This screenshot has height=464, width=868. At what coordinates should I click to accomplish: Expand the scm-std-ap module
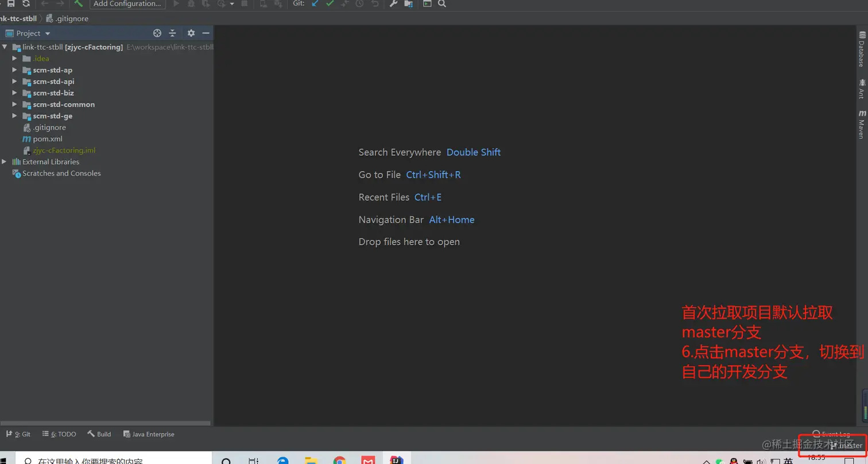(x=15, y=70)
